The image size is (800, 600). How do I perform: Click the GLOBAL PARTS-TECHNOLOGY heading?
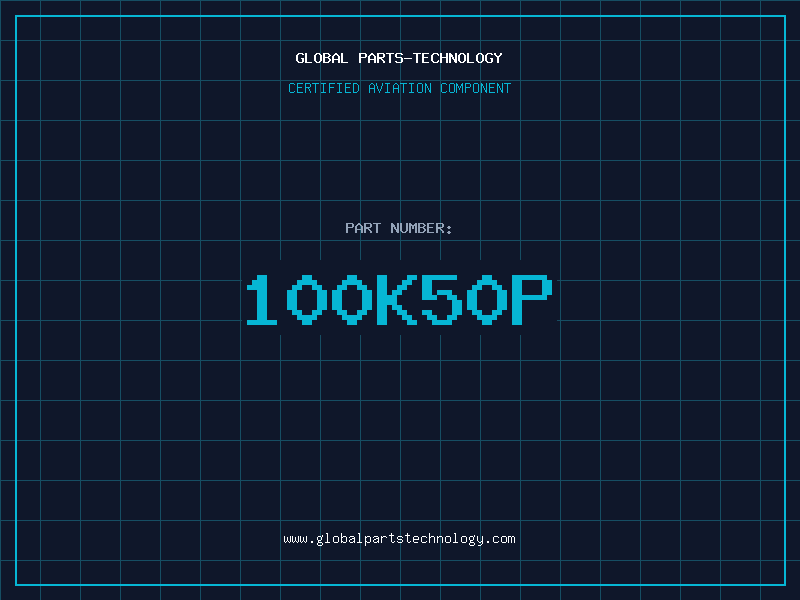pos(399,58)
